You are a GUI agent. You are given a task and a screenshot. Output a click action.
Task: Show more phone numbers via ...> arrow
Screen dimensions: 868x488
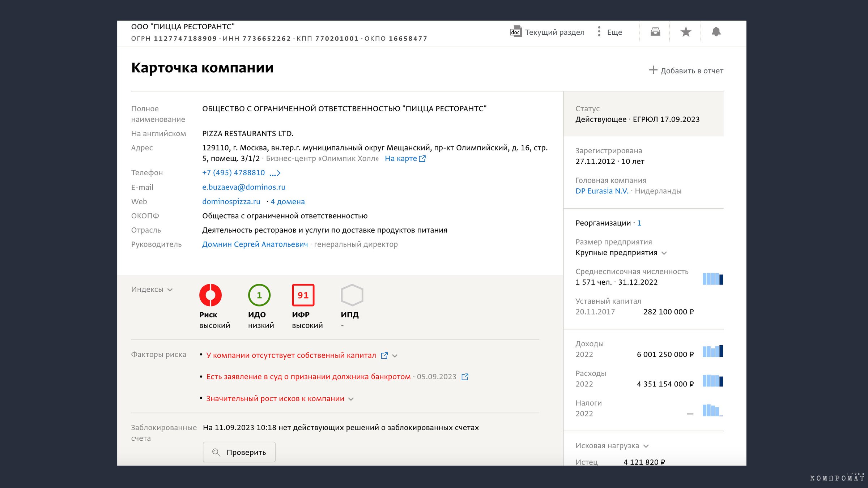[x=275, y=174]
